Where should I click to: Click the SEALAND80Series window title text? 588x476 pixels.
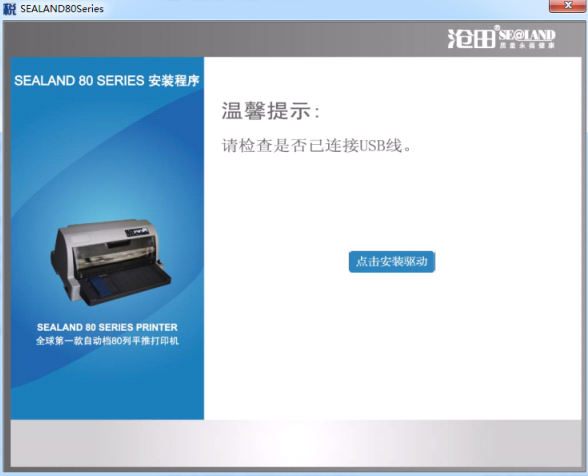[62, 9]
